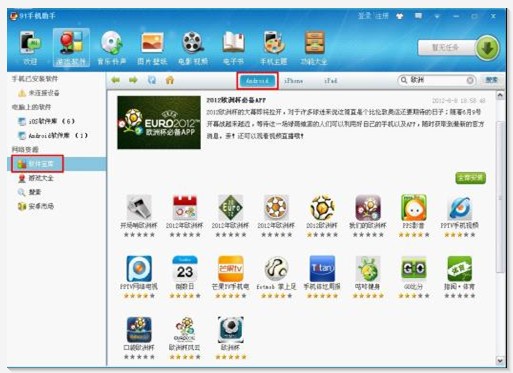Click the 登录 login link

click(x=364, y=16)
